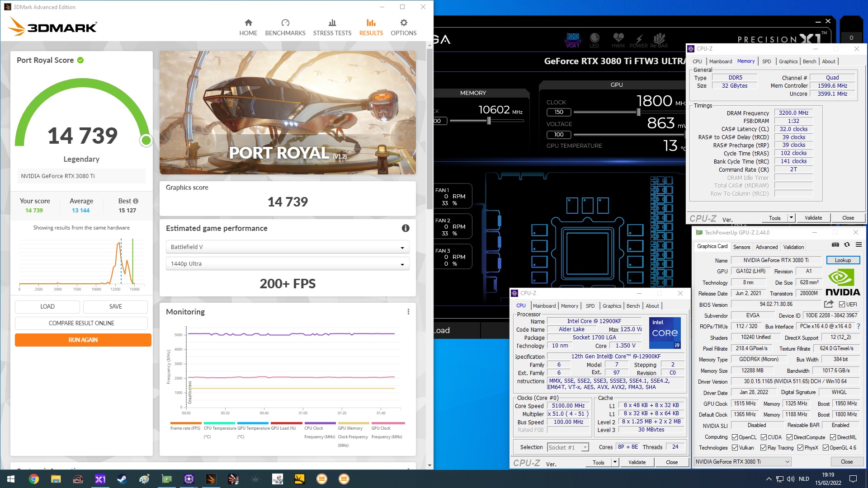Image resolution: width=868 pixels, height=488 pixels.
Task: Open the GPU-Z hamburger menu
Action: [x=859, y=244]
